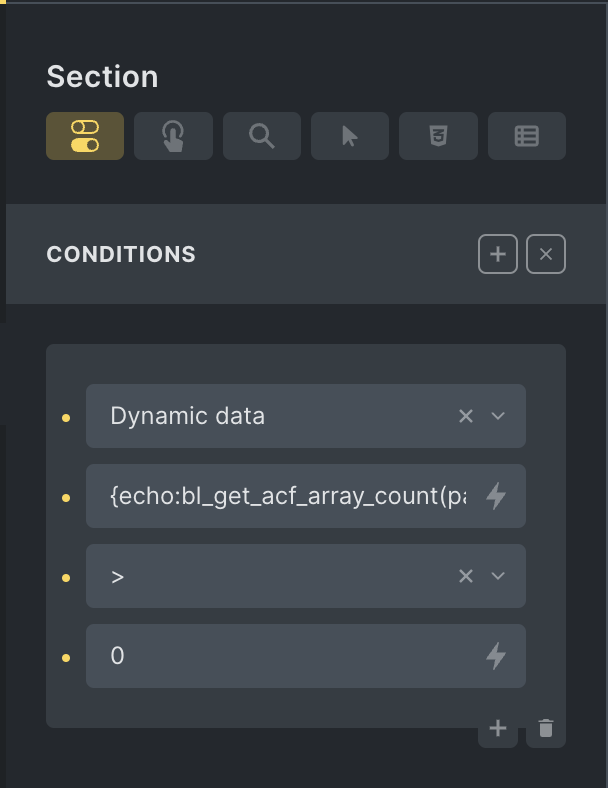
Task: Clear all conditions with X button
Action: tap(546, 254)
